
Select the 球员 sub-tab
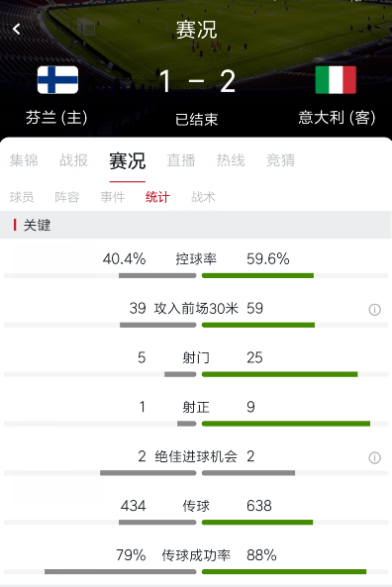pos(22,197)
